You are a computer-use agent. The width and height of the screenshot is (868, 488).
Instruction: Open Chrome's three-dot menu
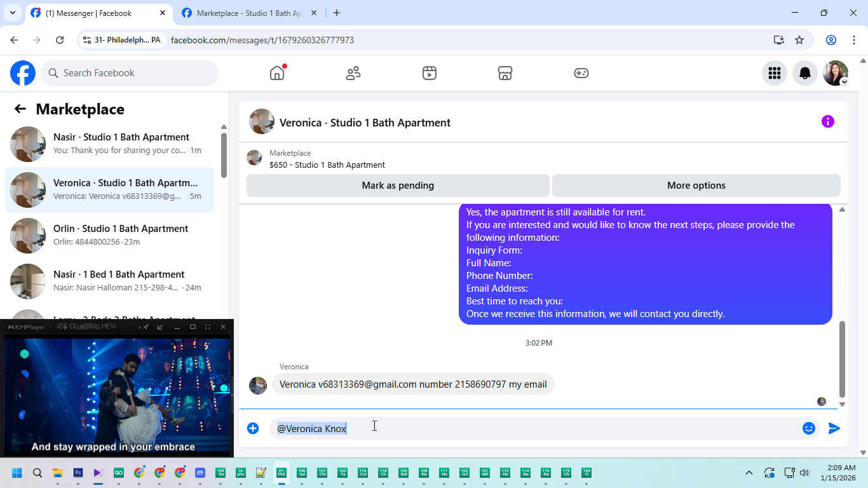click(x=853, y=40)
